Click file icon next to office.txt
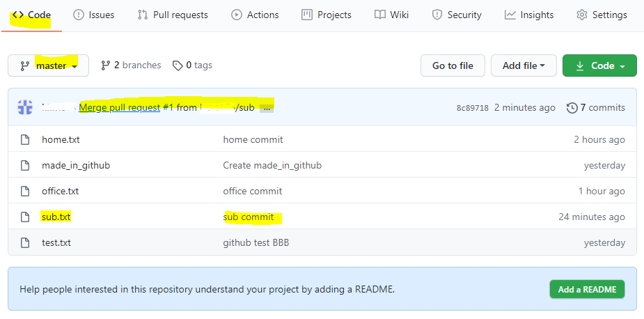The height and width of the screenshot is (319, 644). pyautogui.click(x=25, y=191)
